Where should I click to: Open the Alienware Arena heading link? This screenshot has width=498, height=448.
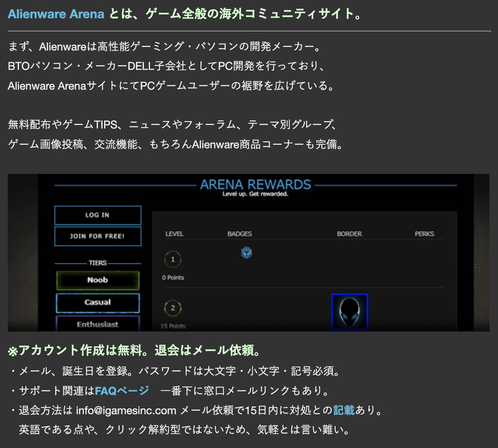click(x=56, y=14)
